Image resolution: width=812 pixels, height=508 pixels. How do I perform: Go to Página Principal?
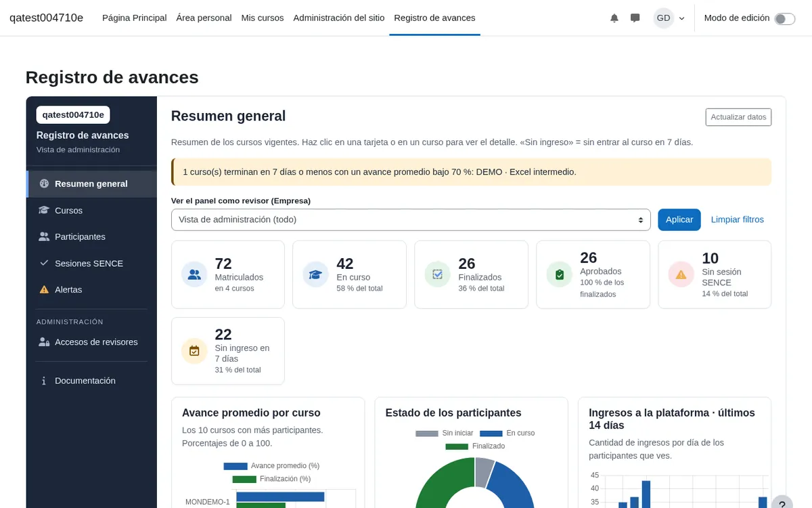point(134,18)
